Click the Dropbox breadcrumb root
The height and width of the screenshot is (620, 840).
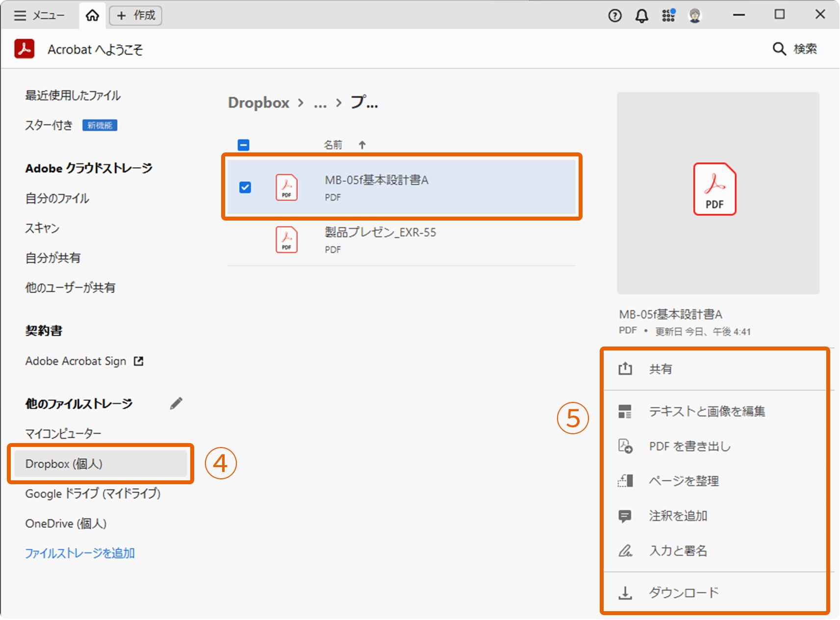(x=258, y=102)
